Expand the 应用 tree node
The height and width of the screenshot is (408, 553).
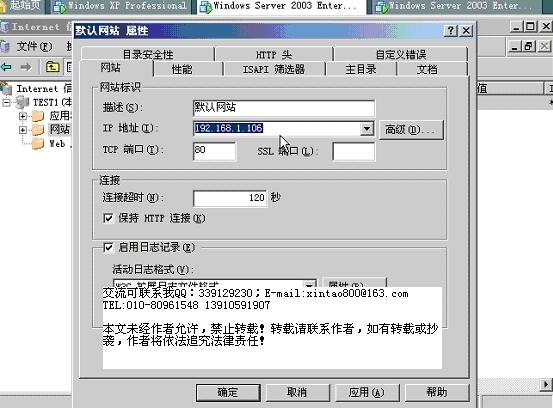23,116
